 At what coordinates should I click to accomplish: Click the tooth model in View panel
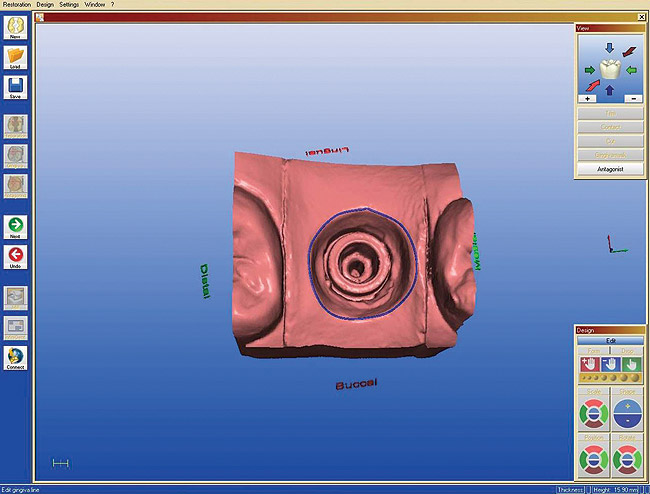pos(609,70)
